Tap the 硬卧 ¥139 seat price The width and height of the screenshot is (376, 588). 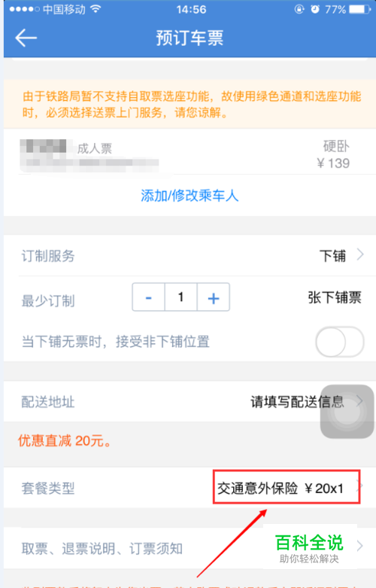tap(333, 154)
